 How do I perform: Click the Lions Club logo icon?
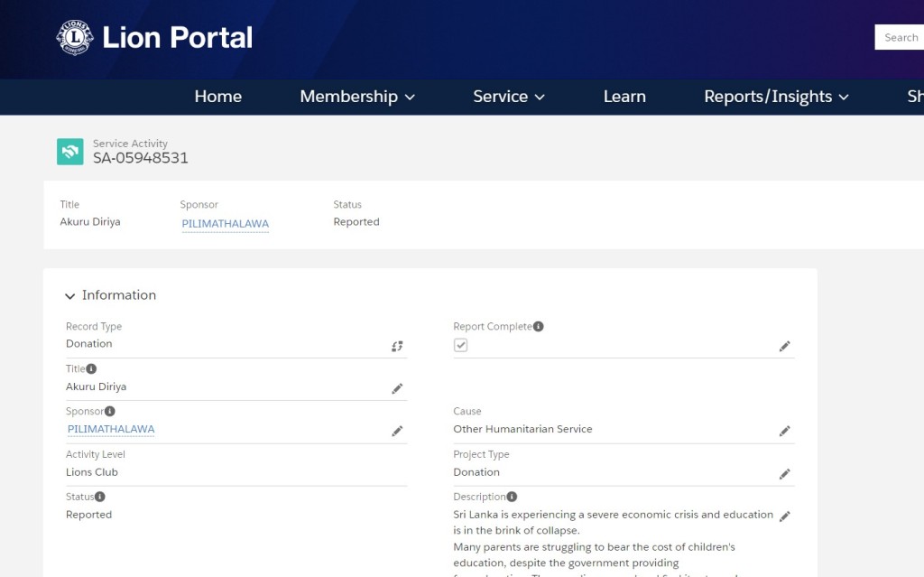tap(75, 37)
